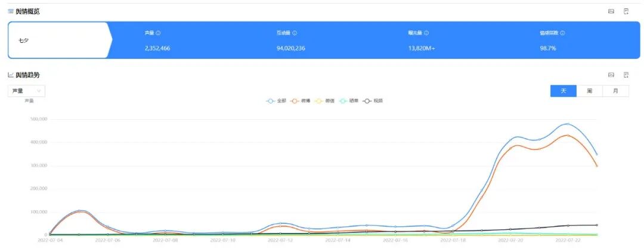Click the 舆情趋势 section title
This screenshot has width=644, height=249.
pyautogui.click(x=27, y=74)
